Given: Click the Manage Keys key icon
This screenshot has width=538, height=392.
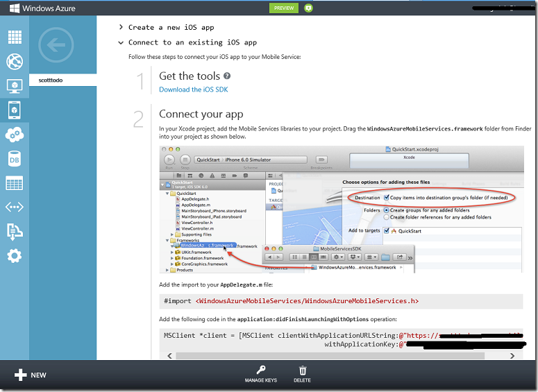Looking at the screenshot, I should tap(261, 370).
